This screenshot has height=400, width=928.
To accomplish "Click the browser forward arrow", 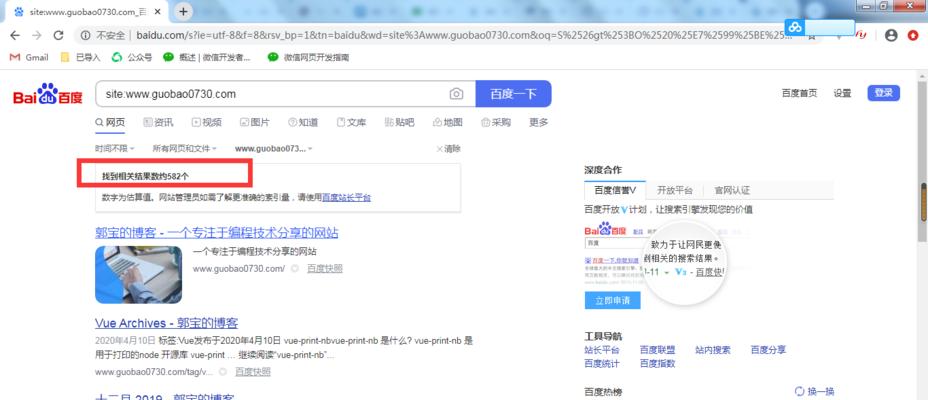I will point(37,36).
